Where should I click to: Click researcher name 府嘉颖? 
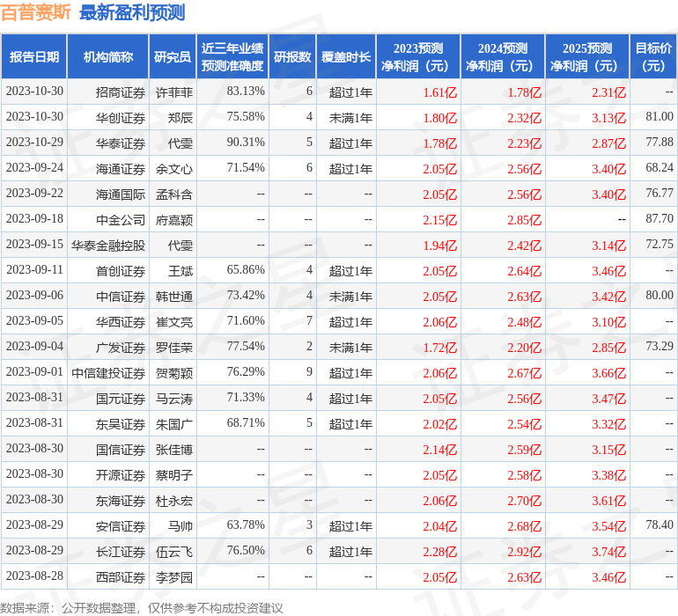(173, 220)
